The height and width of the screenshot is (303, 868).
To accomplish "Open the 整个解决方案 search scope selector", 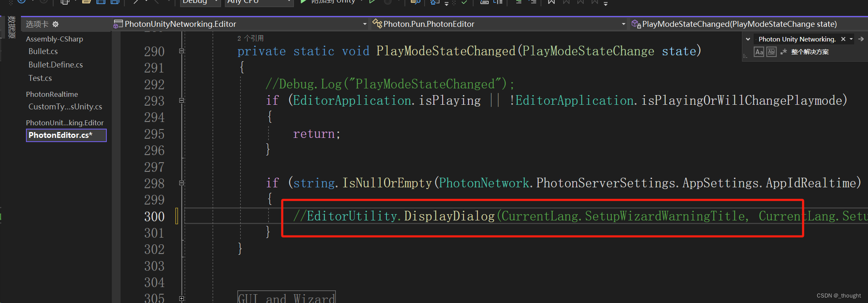I will tap(810, 52).
